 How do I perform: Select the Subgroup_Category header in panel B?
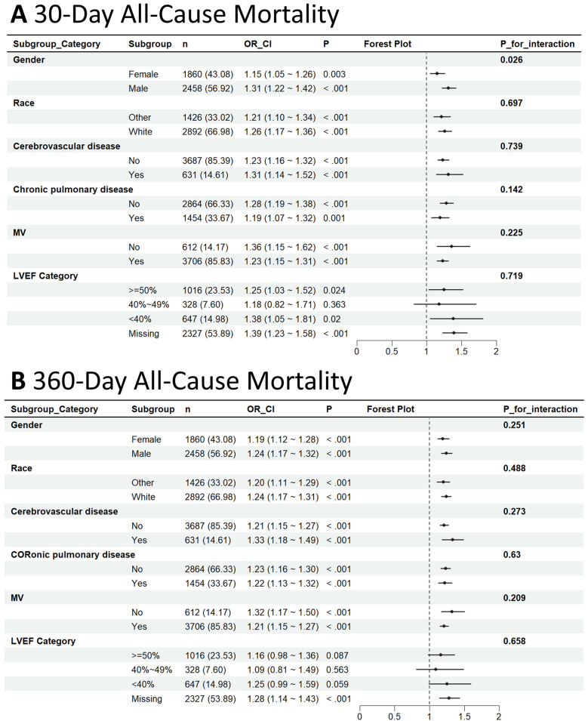tap(54, 408)
